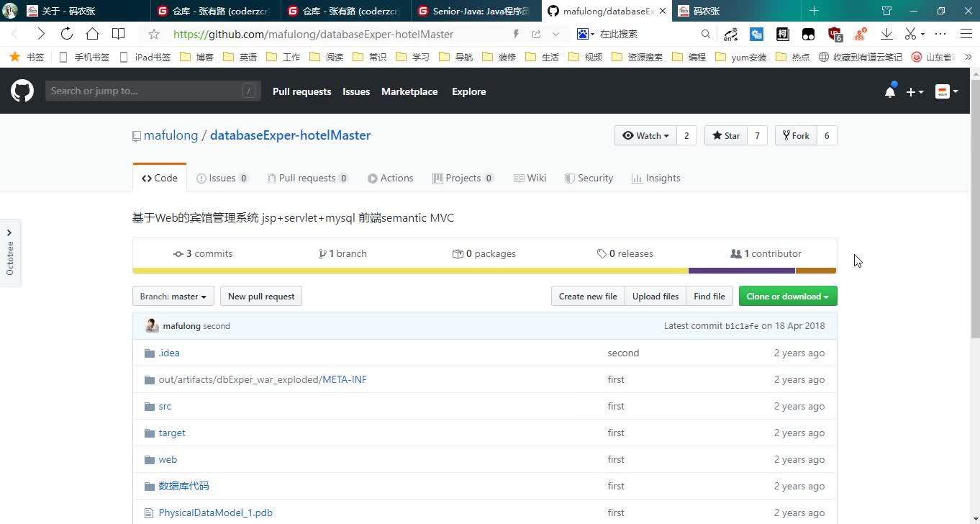980x524 pixels.
Task: Click Find file button
Action: 709,296
